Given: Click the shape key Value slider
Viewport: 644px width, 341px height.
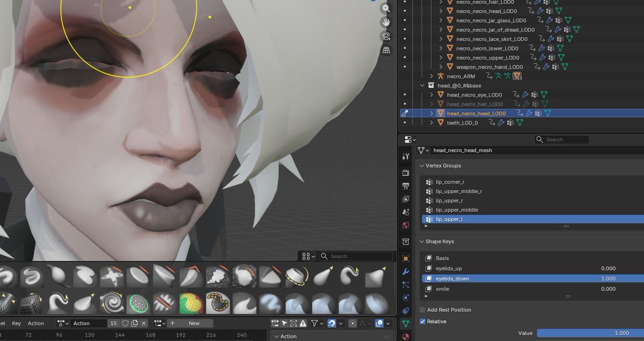Looking at the screenshot, I should tap(590, 333).
